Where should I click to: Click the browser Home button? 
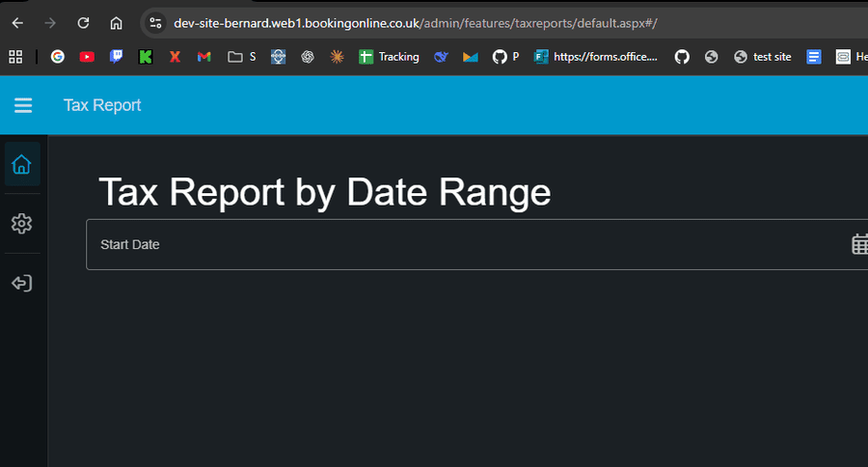tap(116, 23)
